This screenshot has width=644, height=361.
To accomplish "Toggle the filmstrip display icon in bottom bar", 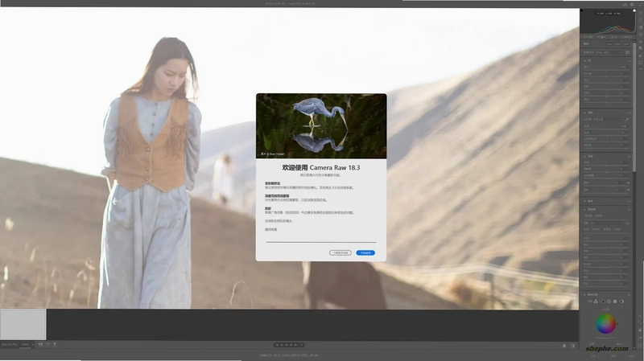I will pos(41,345).
